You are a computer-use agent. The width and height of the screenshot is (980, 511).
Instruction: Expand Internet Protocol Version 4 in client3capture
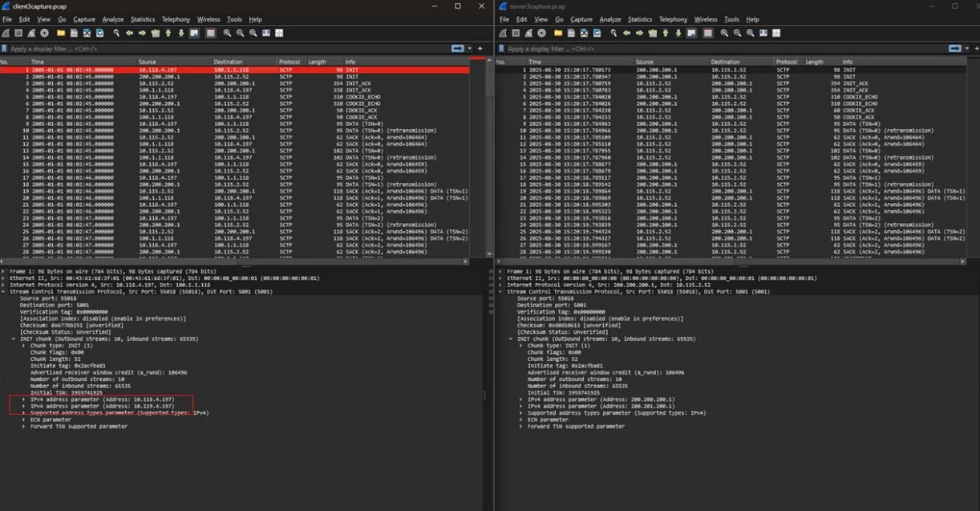[x=4, y=285]
